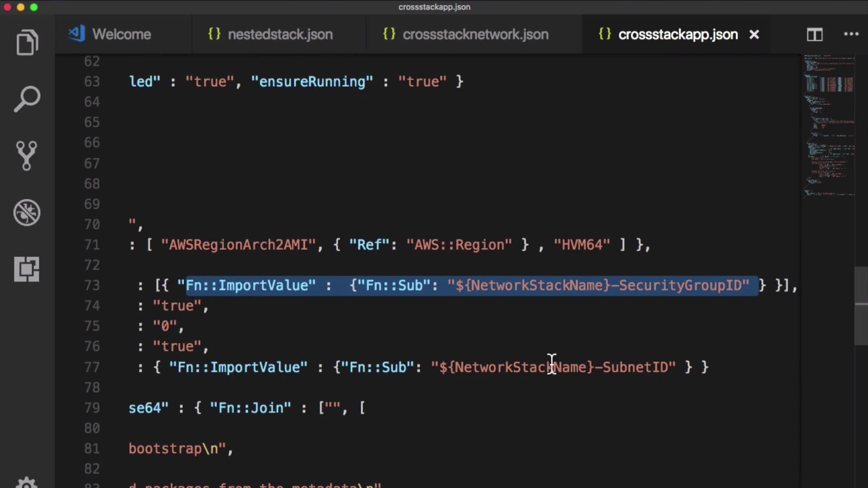Screen dimensions: 868x488
Task: Click the macOS green zoom window button
Action: pos(34,7)
